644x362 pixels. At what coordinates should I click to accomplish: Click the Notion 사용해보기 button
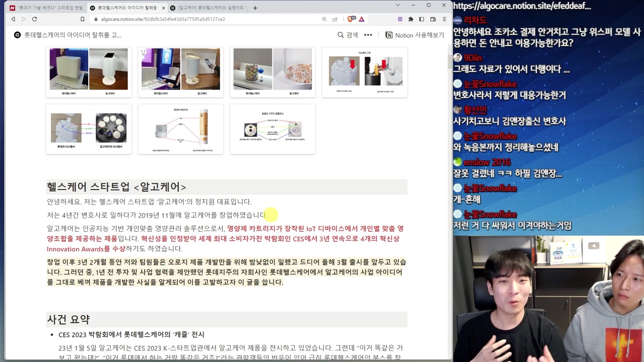pyautogui.click(x=415, y=35)
